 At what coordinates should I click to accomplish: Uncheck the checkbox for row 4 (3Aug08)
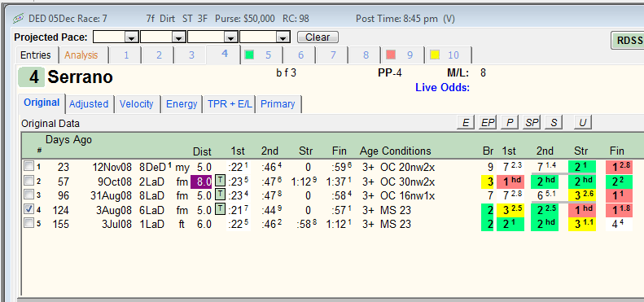pos(28,209)
